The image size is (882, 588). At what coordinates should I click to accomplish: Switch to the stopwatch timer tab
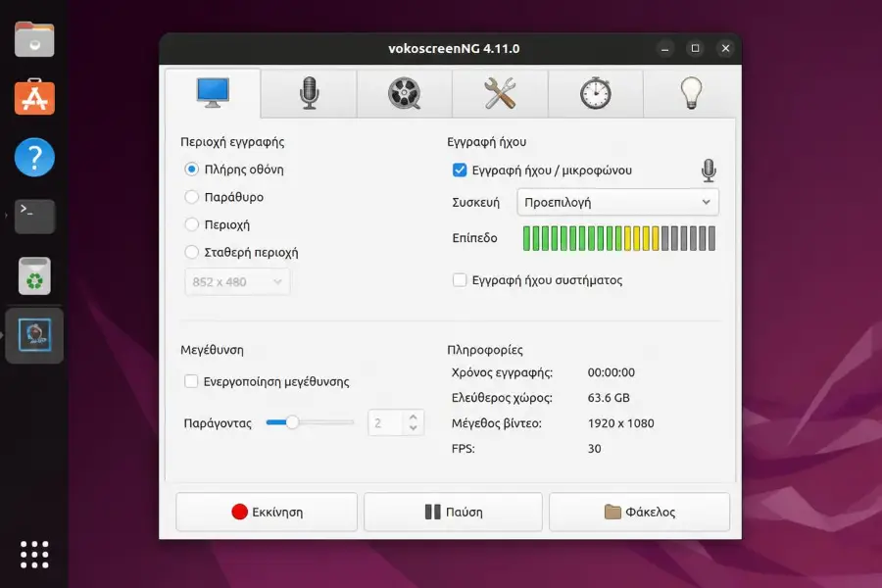pos(596,93)
